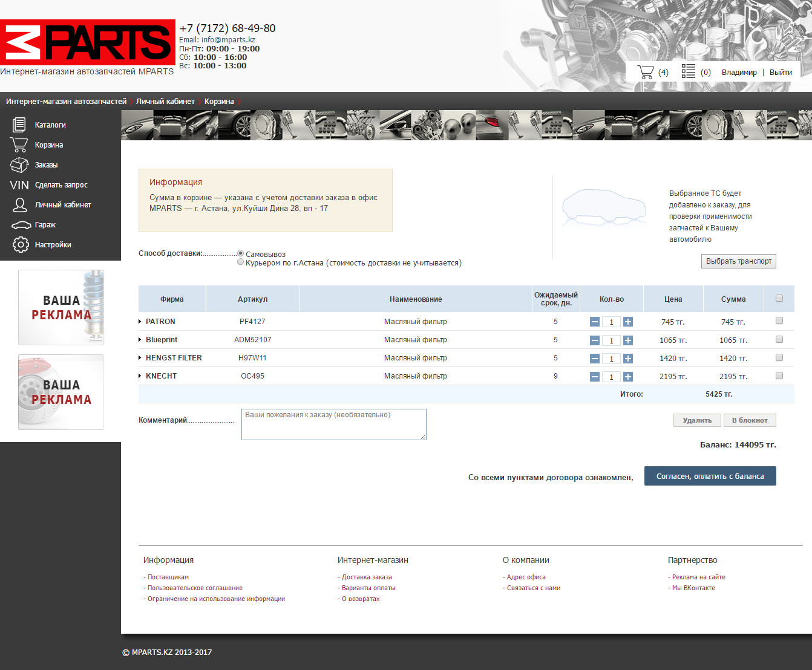The image size is (812, 670).
Task: Click the В блокнот button
Action: click(750, 420)
